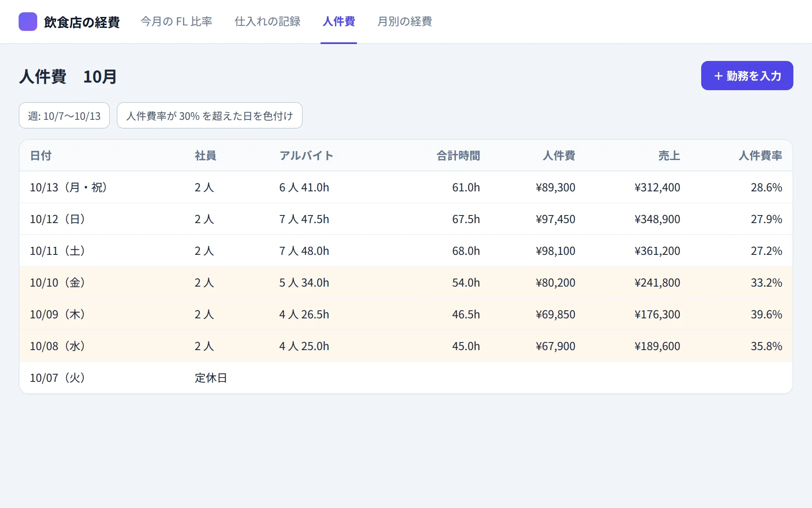The image size is (812, 508).
Task: Select the 10/12（日）date cell
Action: click(58, 219)
